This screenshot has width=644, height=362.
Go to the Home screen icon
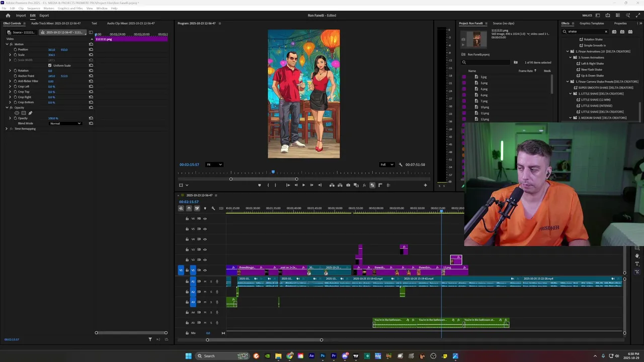point(8,16)
